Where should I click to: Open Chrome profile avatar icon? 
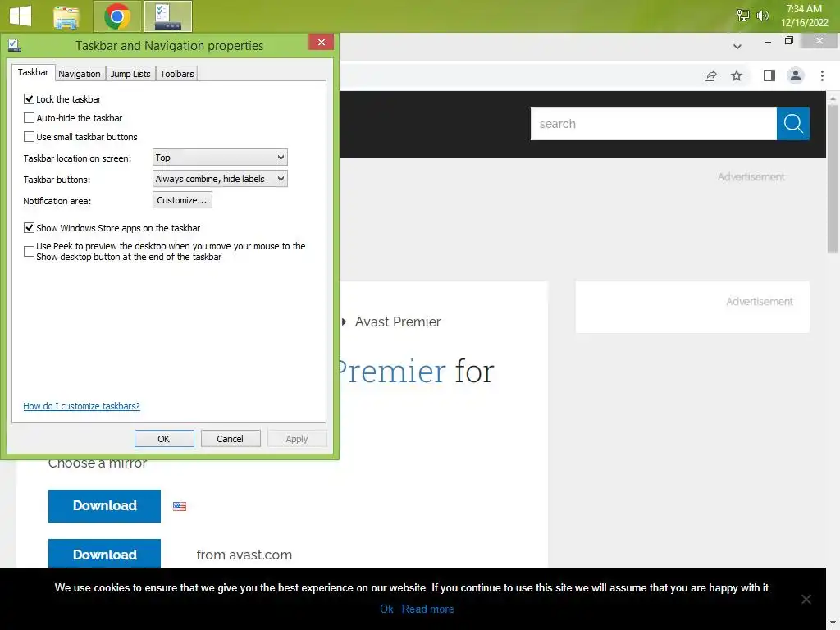click(796, 75)
